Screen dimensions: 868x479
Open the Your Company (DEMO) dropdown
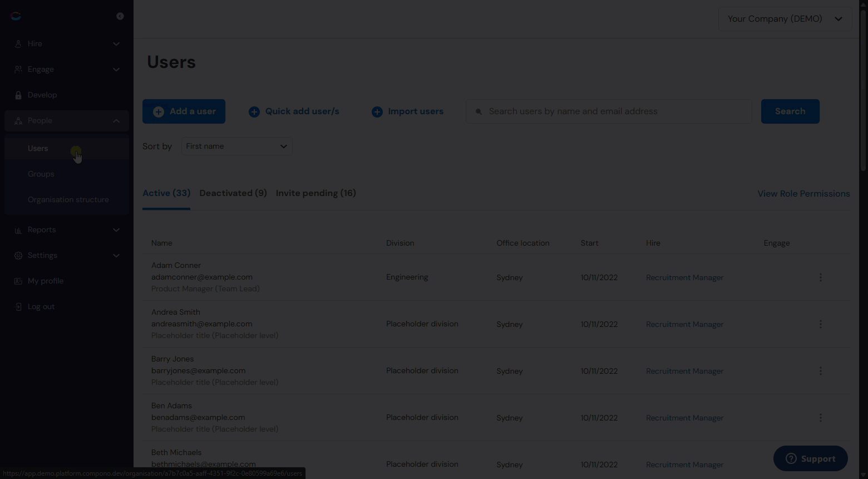pos(785,19)
